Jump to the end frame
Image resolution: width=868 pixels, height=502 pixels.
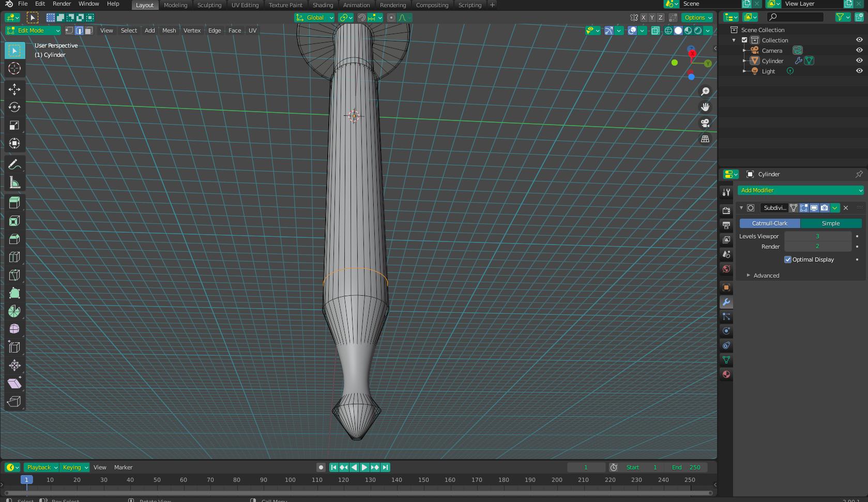point(385,467)
